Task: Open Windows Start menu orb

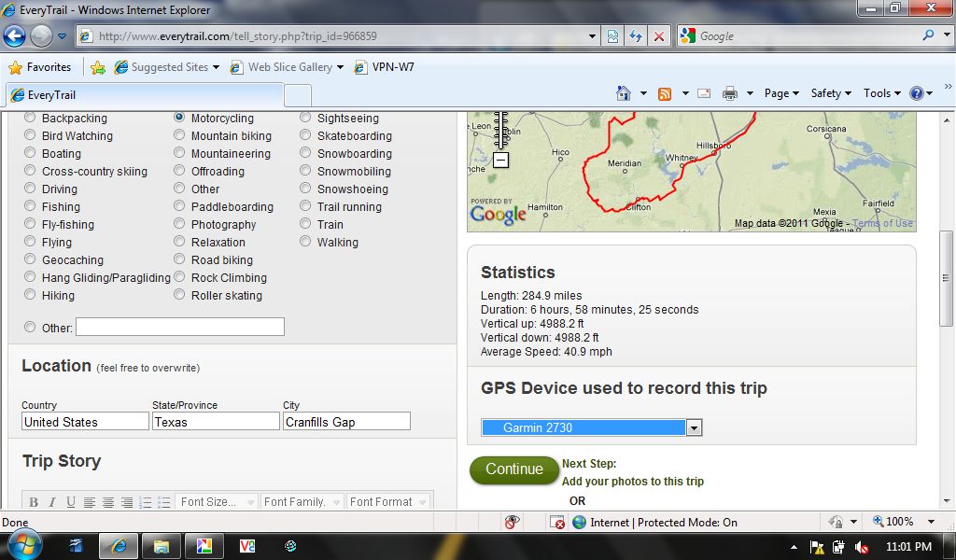Action: click(23, 544)
